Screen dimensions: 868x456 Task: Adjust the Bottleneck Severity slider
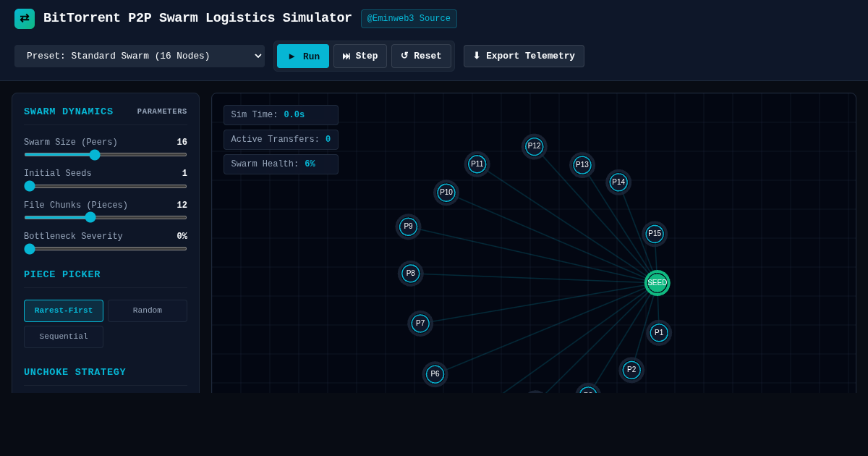pyautogui.click(x=106, y=249)
